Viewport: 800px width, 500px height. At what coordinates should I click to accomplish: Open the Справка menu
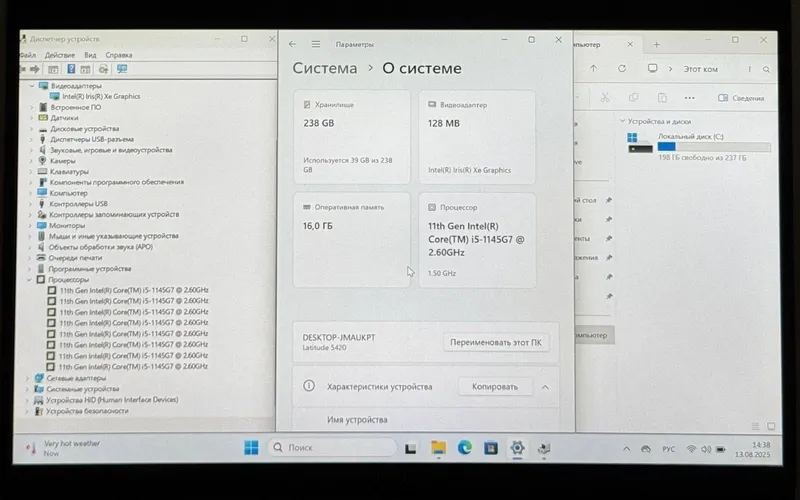tap(119, 55)
